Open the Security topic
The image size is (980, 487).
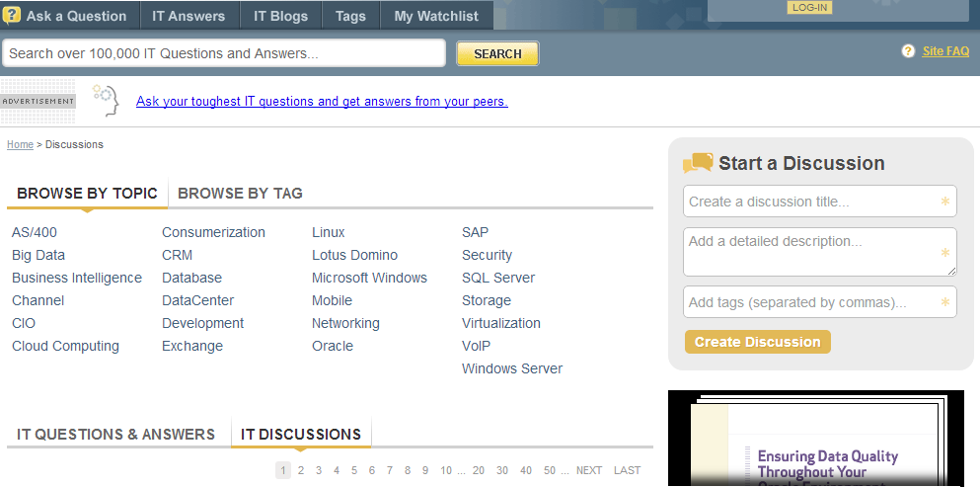coord(487,255)
